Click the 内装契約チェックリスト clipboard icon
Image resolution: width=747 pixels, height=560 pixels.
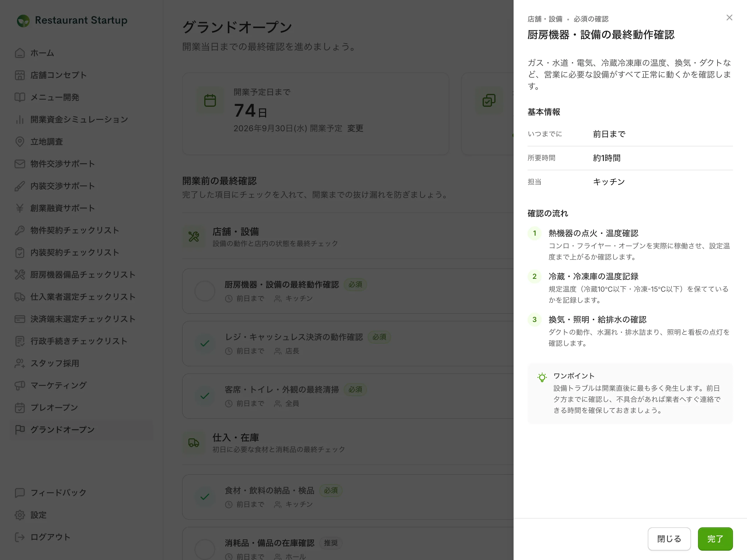point(20,253)
